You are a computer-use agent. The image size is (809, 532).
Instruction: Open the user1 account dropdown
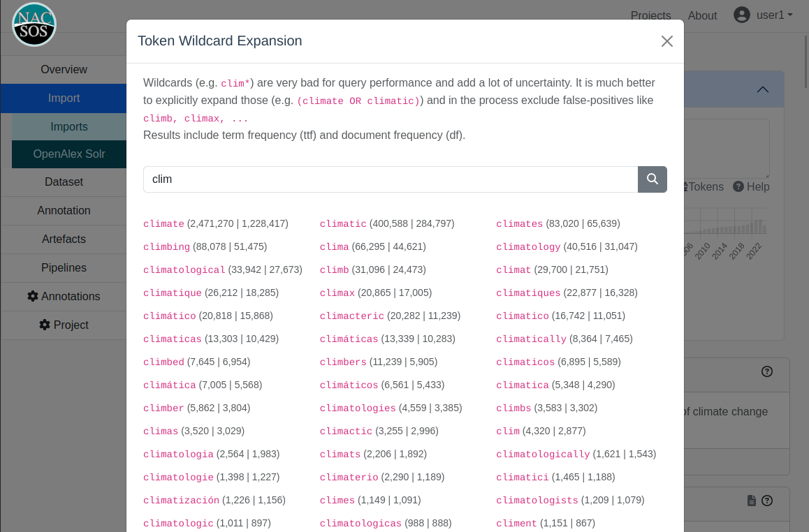coord(774,15)
